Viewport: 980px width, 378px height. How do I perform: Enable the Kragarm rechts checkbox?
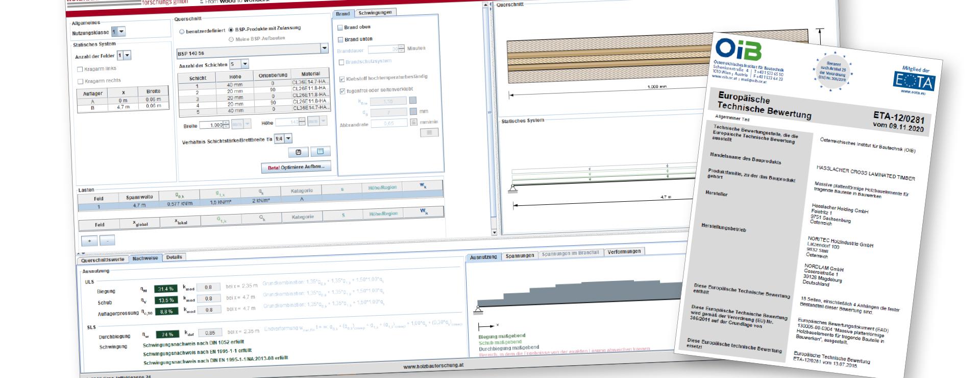(x=80, y=81)
